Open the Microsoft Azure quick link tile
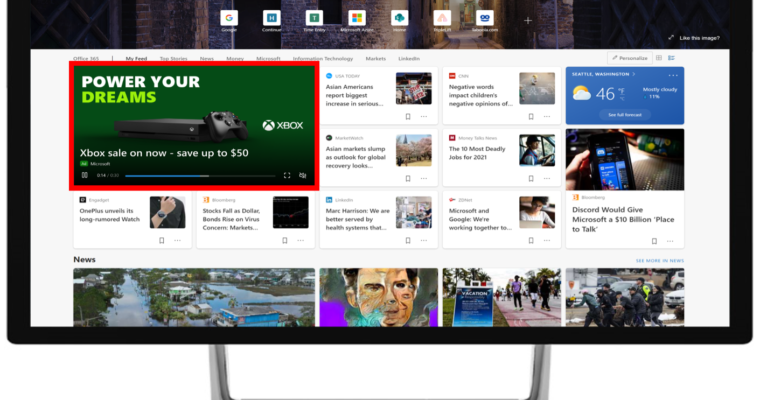760x400 pixels. coord(357,18)
